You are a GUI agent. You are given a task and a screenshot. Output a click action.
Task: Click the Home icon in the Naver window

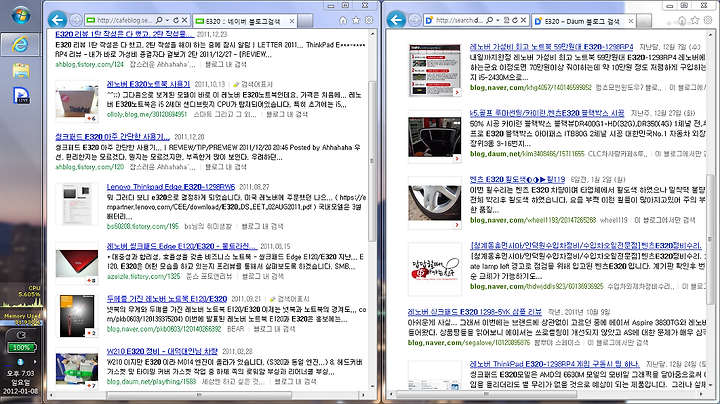343,20
